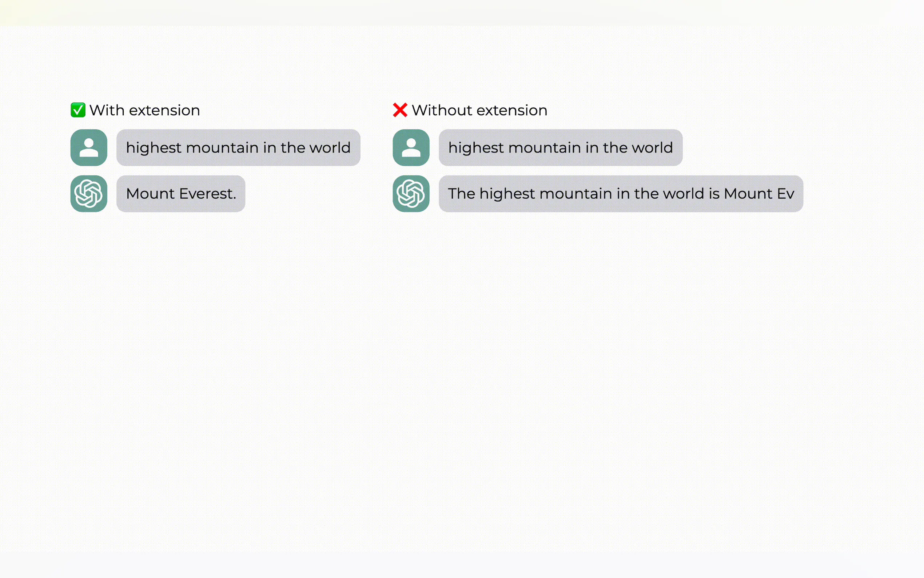Click the truncated Ev ending the long reply
This screenshot has height=578, width=924.
(786, 194)
